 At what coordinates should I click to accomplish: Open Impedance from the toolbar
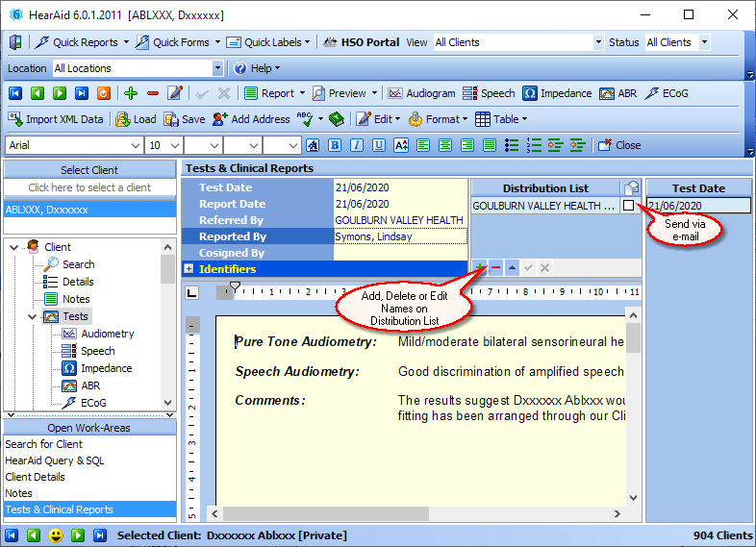click(x=557, y=93)
